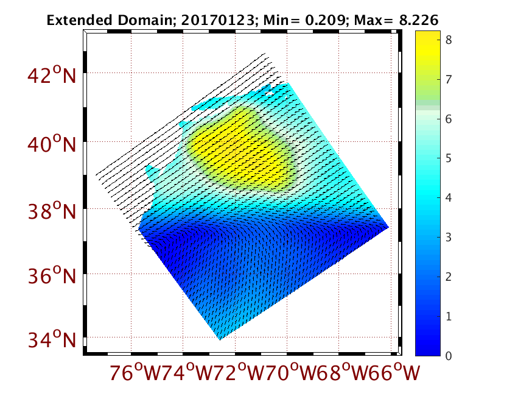Click colorbar tick label 4
The height and width of the screenshot is (399, 532).
pyautogui.click(x=449, y=197)
